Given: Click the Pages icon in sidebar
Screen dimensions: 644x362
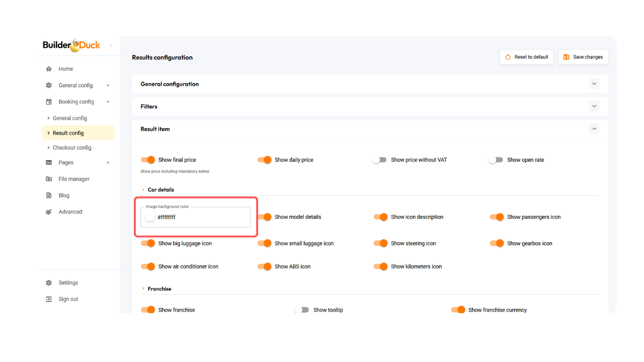Looking at the screenshot, I should point(49,162).
